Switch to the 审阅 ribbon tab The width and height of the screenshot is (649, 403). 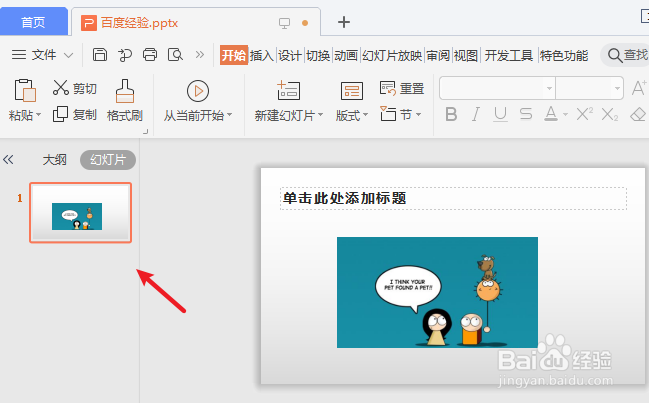tap(438, 55)
